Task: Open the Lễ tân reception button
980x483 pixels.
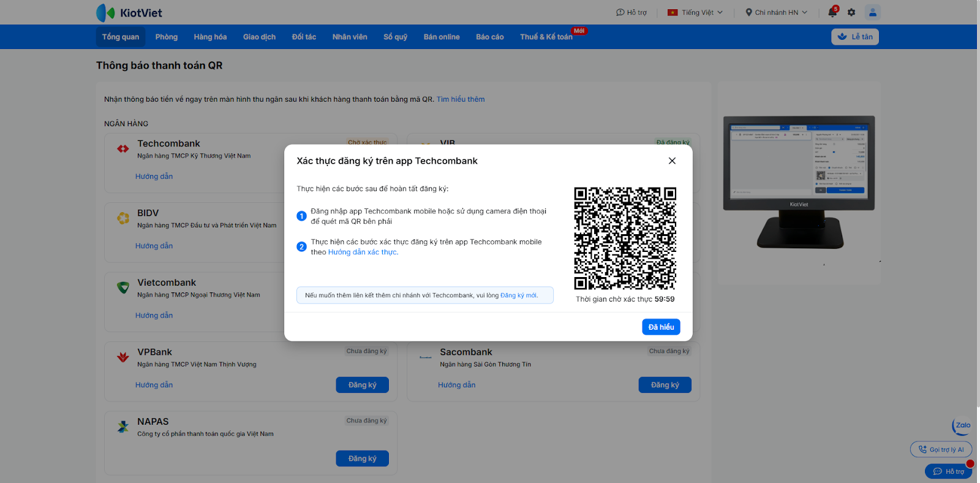Action: pos(855,37)
